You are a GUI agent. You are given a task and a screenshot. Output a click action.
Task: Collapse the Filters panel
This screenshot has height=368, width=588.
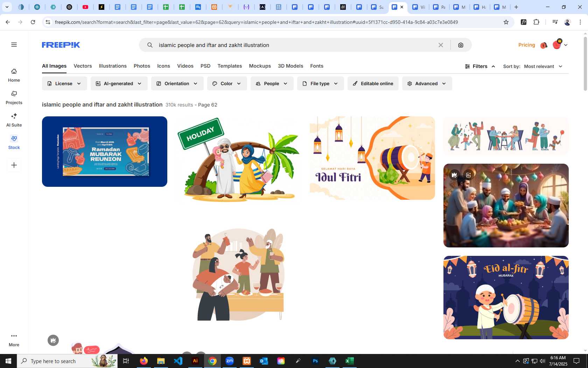[480, 66]
